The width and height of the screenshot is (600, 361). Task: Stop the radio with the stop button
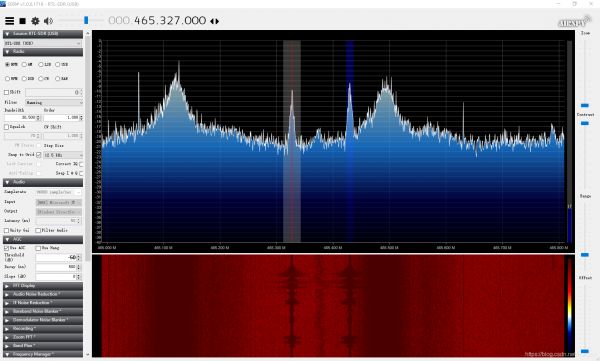tap(23, 21)
